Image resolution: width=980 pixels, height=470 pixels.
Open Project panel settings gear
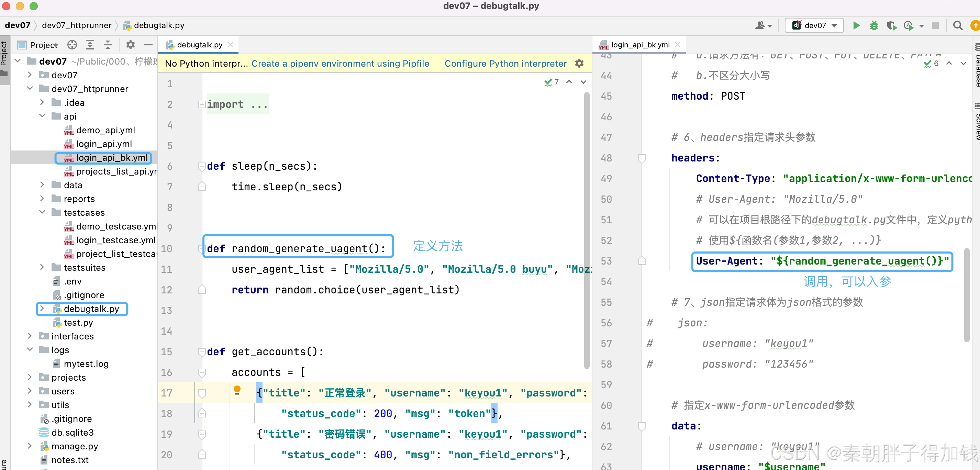131,45
